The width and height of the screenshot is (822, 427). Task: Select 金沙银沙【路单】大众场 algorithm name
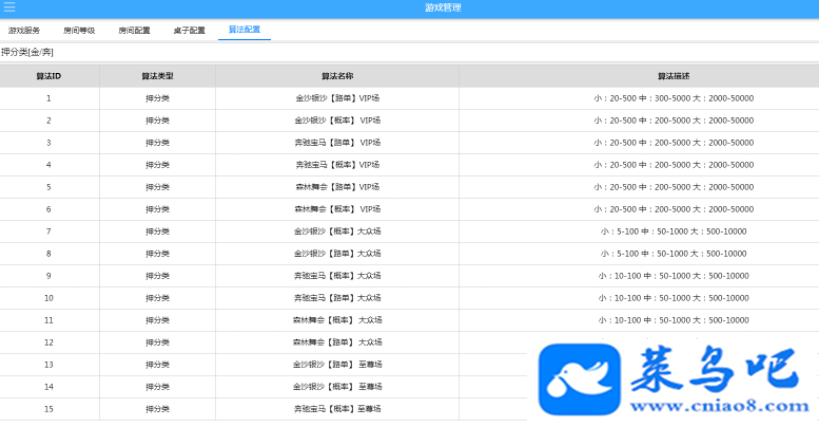[337, 253]
